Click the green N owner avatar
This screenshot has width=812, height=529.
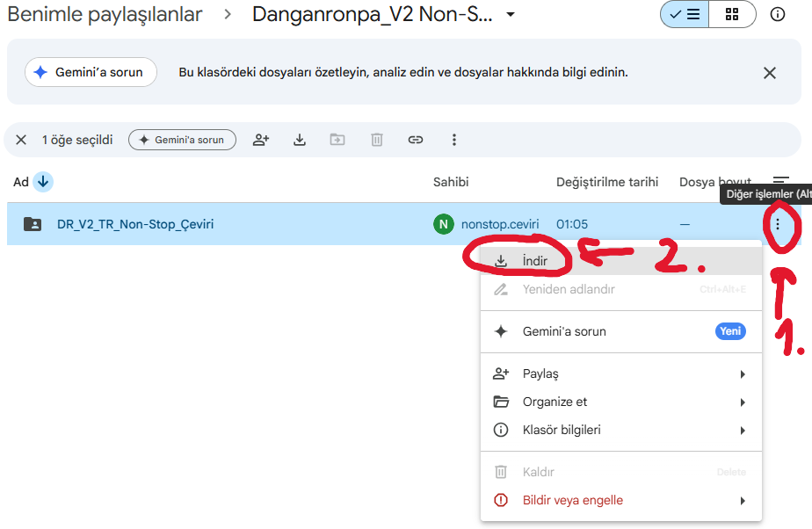pyautogui.click(x=443, y=224)
